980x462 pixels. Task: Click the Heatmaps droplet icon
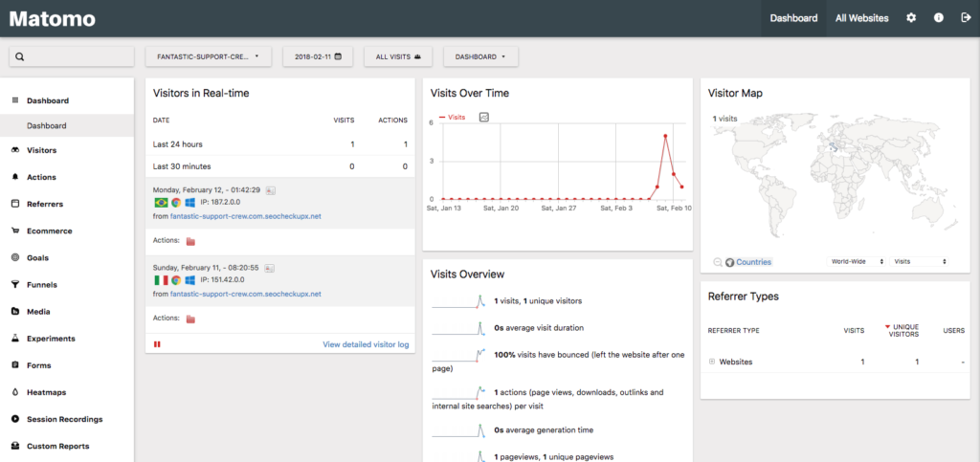tap(15, 392)
